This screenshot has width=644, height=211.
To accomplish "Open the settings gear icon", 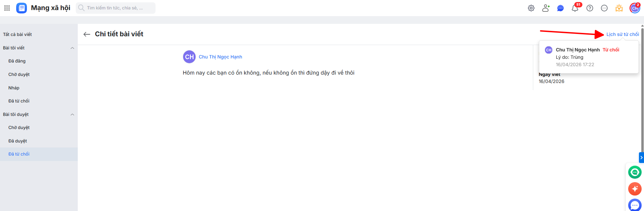I will coord(531,8).
